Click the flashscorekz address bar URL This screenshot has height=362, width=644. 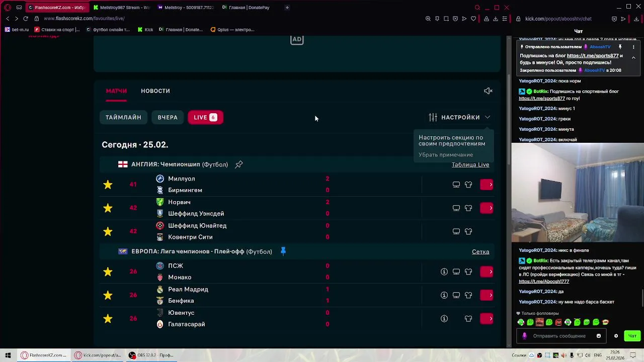84,19
